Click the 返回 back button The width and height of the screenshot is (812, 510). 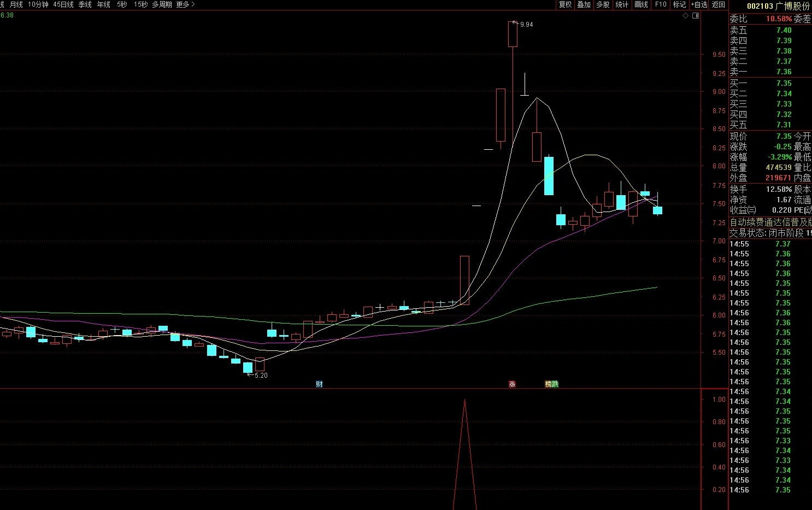[x=718, y=4]
